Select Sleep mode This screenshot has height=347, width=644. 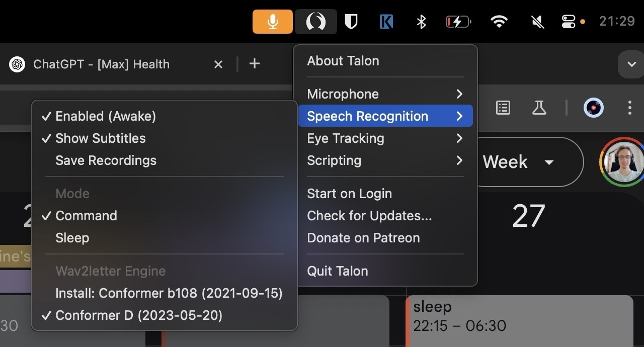[x=165, y=238]
